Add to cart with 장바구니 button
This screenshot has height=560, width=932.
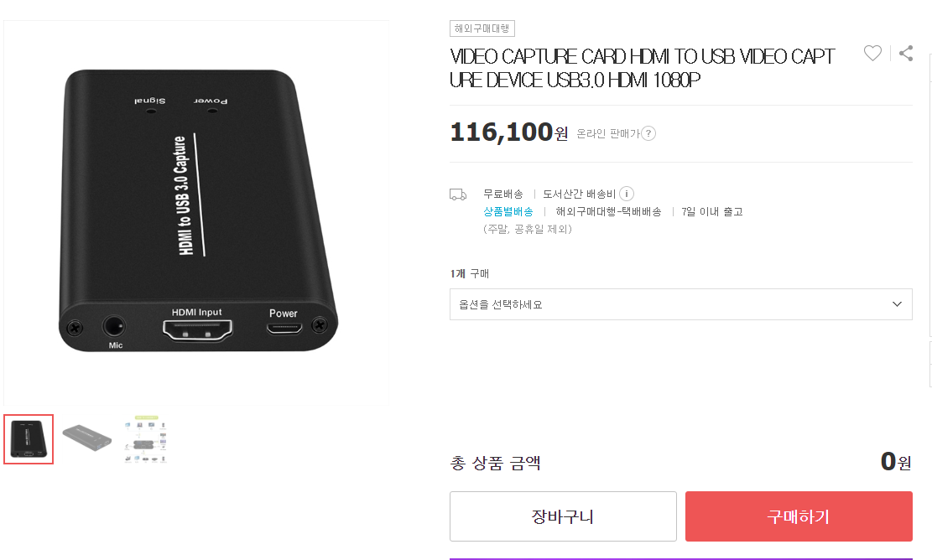tap(563, 516)
